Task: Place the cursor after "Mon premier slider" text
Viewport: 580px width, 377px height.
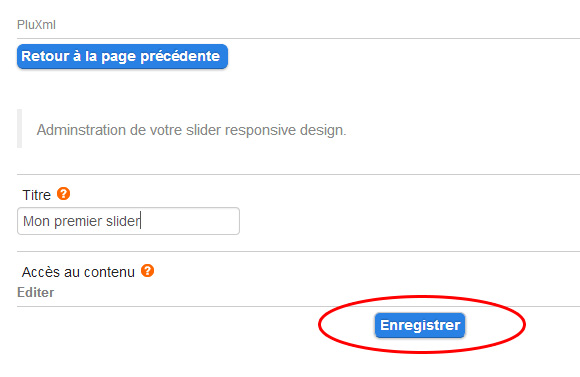Action: pyautogui.click(x=141, y=221)
